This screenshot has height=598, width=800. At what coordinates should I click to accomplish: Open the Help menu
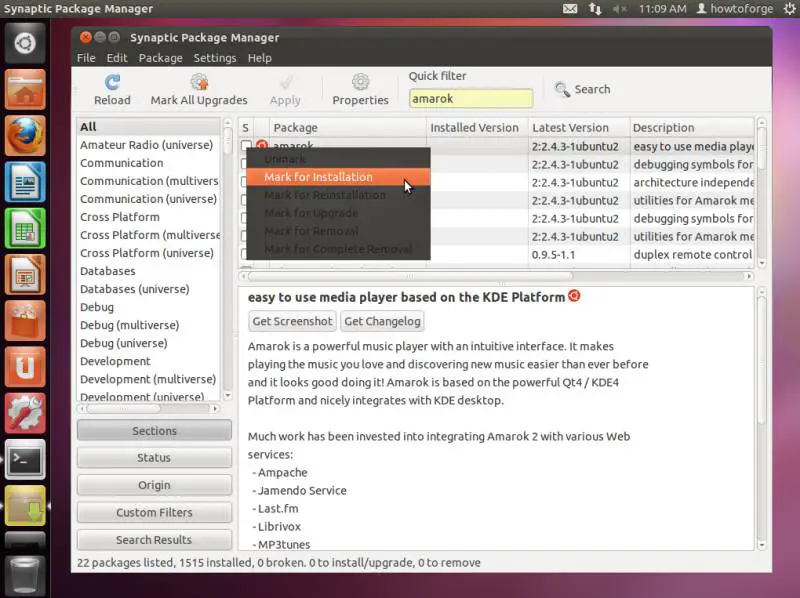tap(260, 58)
